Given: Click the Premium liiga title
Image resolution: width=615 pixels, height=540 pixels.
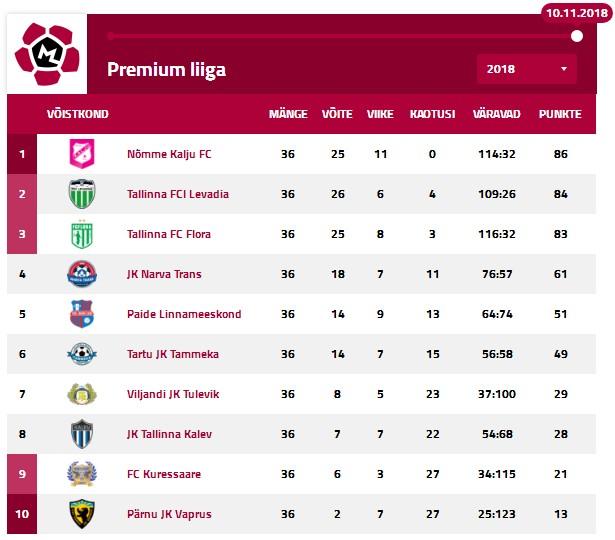Looking at the screenshot, I should click(x=166, y=69).
